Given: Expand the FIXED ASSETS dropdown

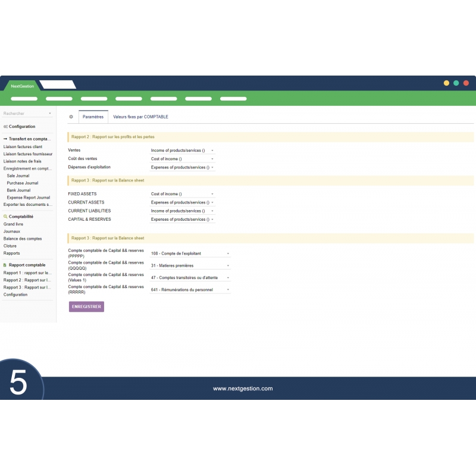Looking at the screenshot, I should [x=182, y=194].
